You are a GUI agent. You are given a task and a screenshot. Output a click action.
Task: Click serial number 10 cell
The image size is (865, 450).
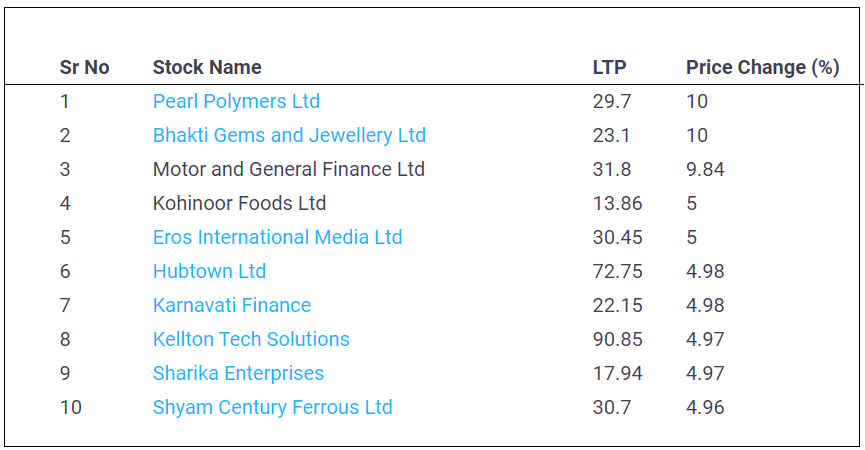(70, 407)
